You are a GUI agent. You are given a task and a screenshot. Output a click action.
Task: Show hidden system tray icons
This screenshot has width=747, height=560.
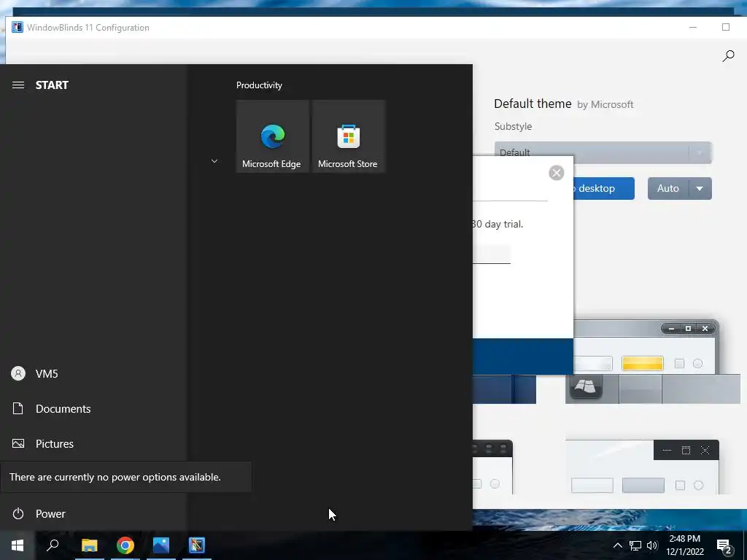pos(617,545)
